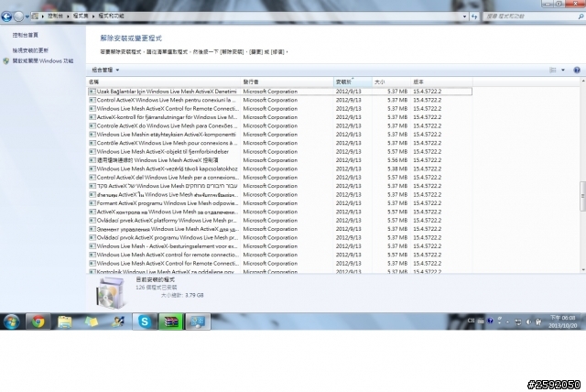Click the installed programs box icon in details pane

[x=110, y=293]
